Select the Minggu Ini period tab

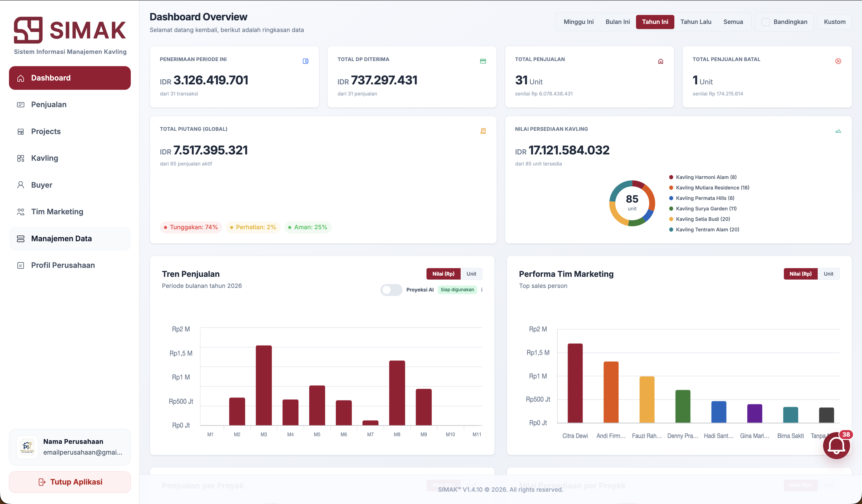coord(579,22)
